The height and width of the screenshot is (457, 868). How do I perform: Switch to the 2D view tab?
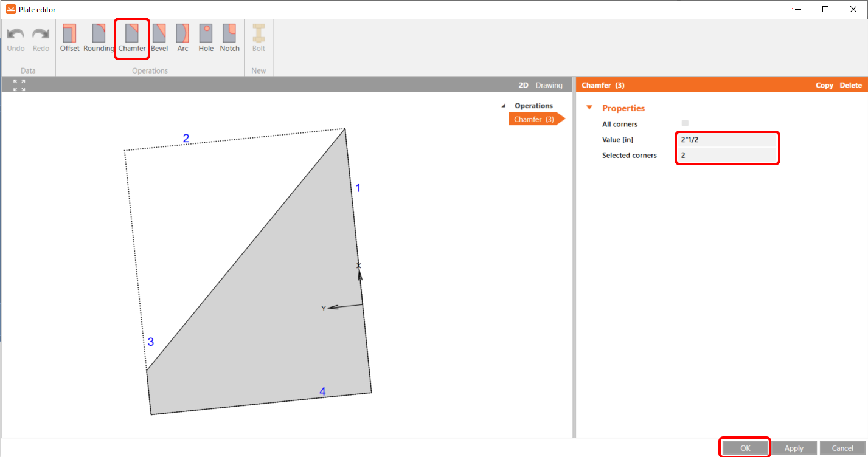[x=523, y=85]
